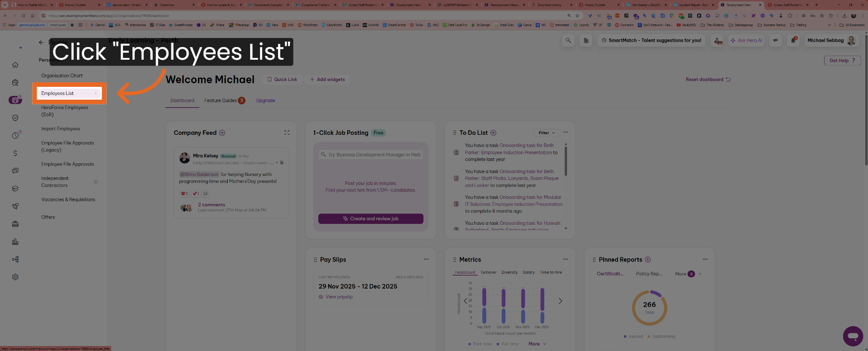Click the Quick Link button

[282, 80]
